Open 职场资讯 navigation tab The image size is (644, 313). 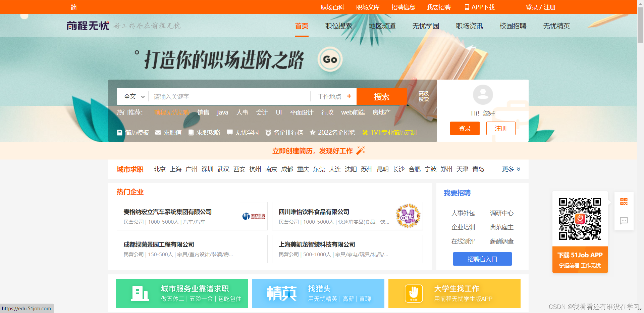469,26
